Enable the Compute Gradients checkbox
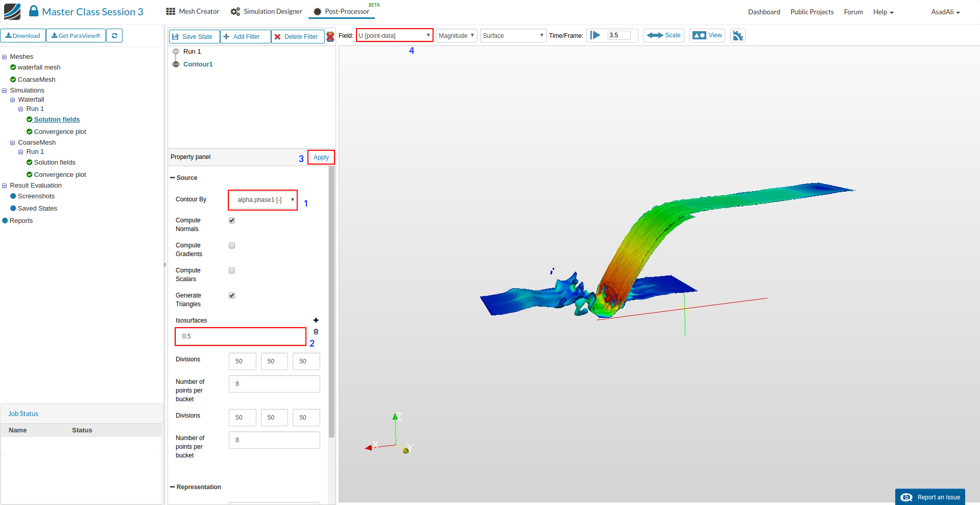Image resolution: width=980 pixels, height=505 pixels. pyautogui.click(x=232, y=246)
